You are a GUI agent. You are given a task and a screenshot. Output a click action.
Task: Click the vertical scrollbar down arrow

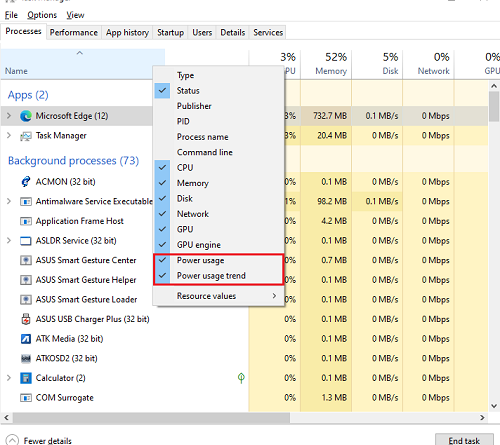click(494, 406)
